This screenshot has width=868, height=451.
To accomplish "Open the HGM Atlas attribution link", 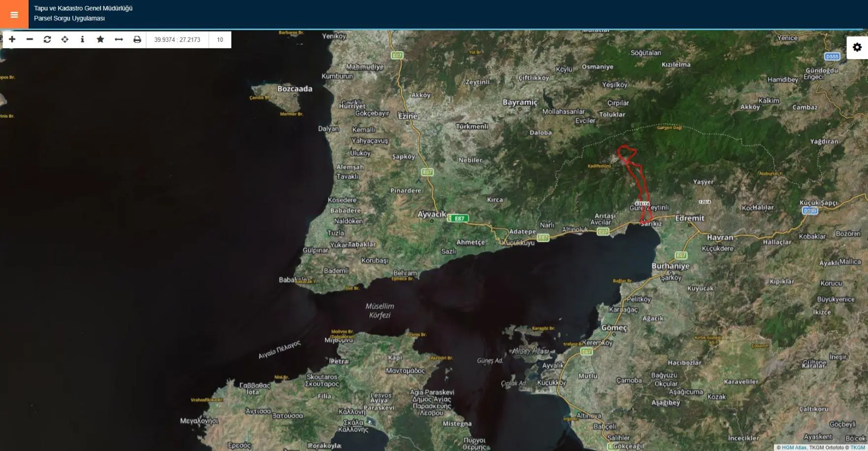I will (x=794, y=448).
